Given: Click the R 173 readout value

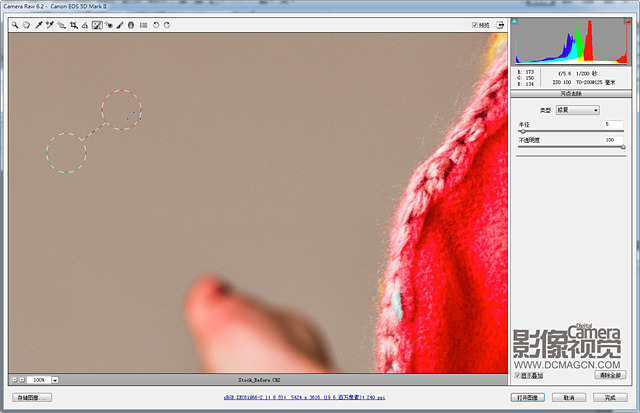Looking at the screenshot, I should 526,72.
